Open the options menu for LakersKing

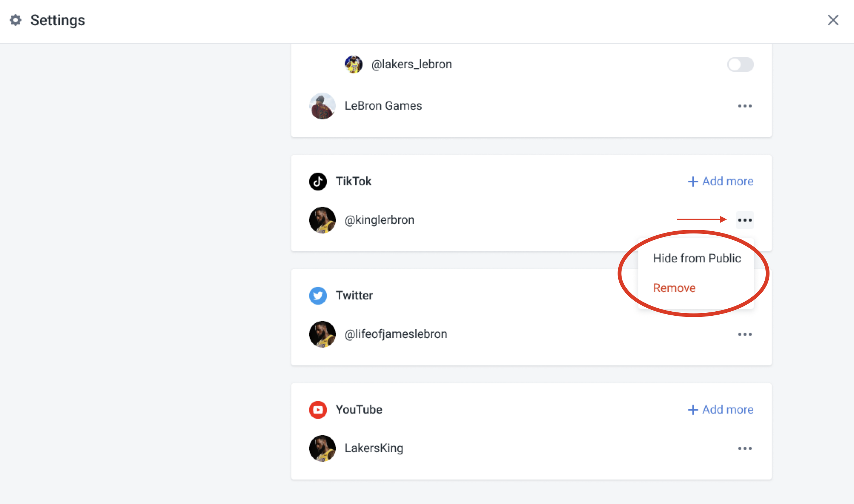[x=745, y=448]
